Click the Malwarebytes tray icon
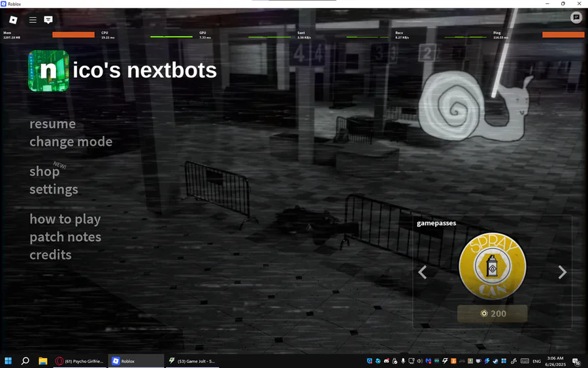Viewport: 588px width, 368px height. coord(428,361)
